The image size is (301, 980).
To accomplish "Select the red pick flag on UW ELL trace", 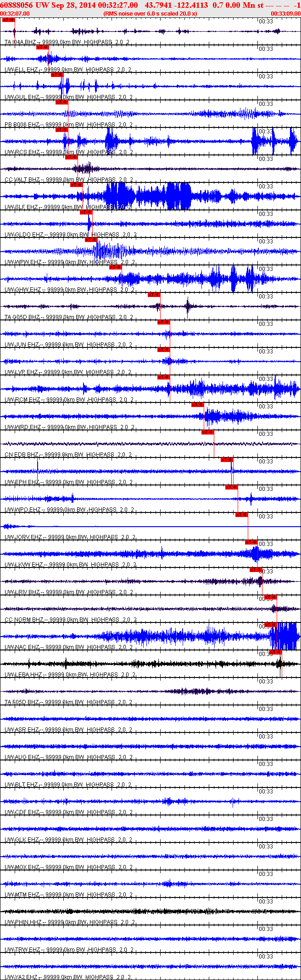I will (42, 47).
